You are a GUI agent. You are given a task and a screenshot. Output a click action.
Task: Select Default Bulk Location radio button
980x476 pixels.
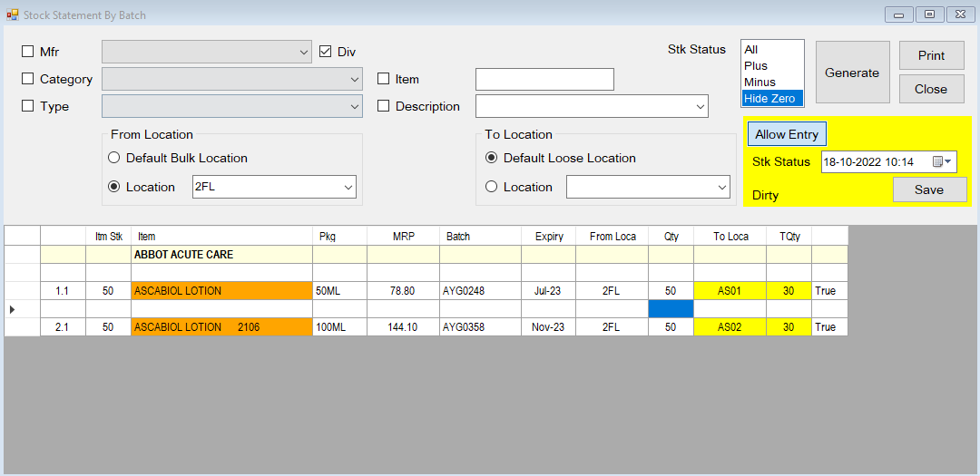pos(113,158)
